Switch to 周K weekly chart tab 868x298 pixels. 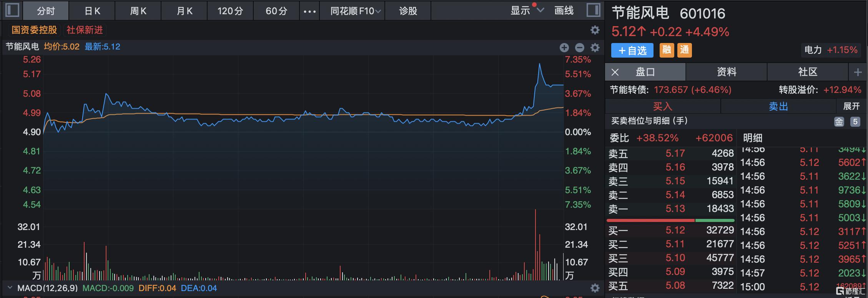tap(138, 11)
